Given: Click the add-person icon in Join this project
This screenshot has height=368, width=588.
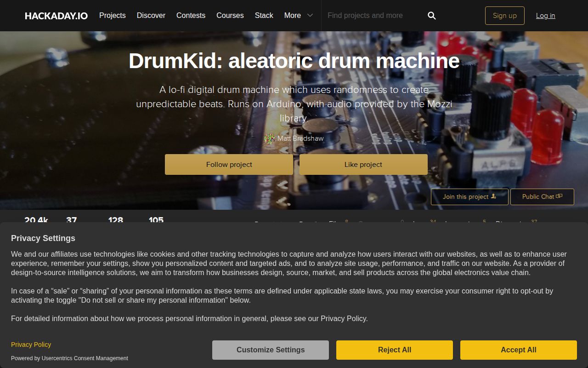Looking at the screenshot, I should coord(494,196).
